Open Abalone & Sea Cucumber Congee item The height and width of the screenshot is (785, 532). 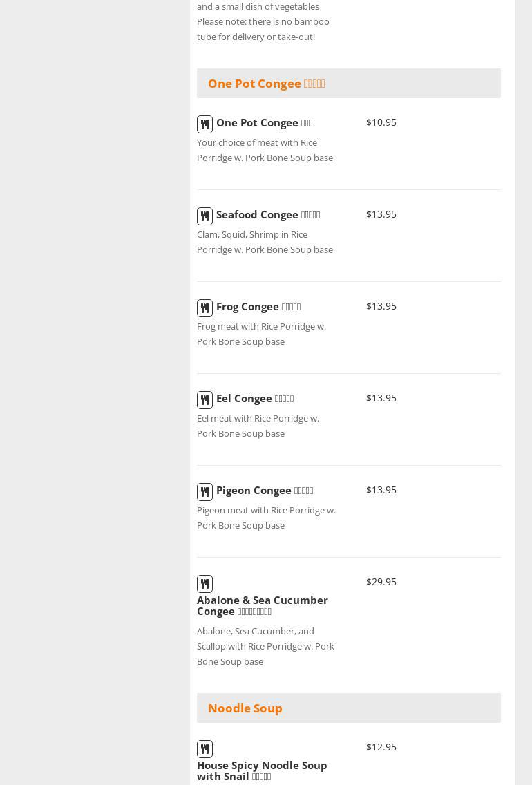click(262, 605)
